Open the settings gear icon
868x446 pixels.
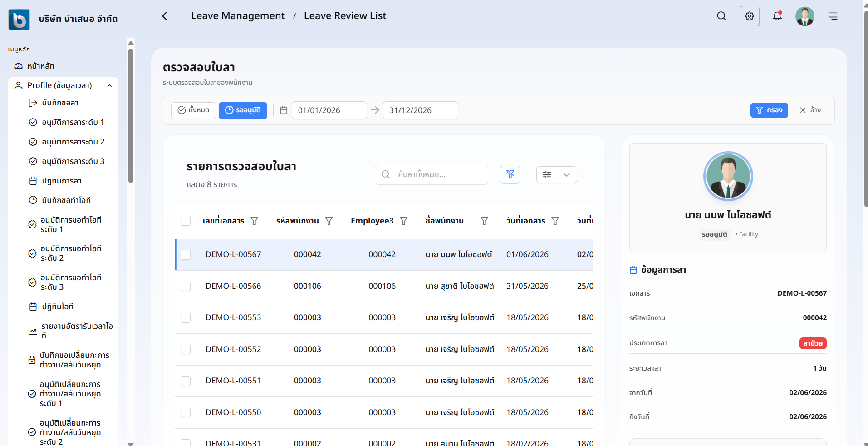pyautogui.click(x=750, y=16)
